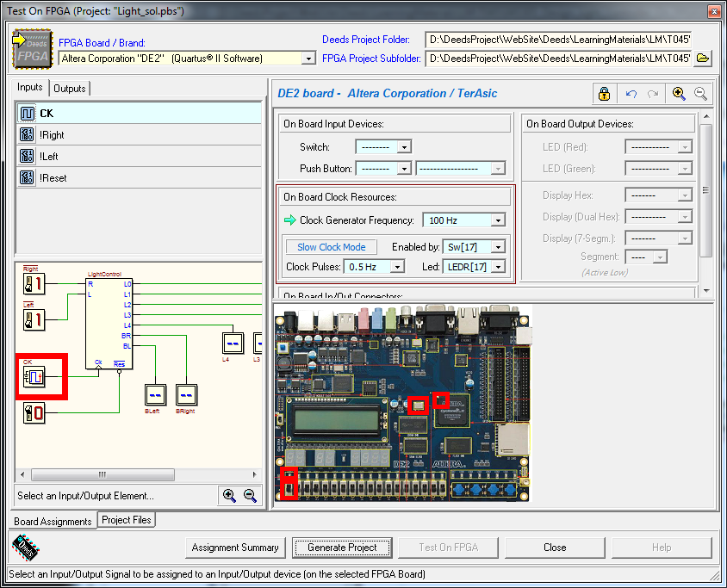
Task: Open the LED (Green) dropdown
Action: click(x=685, y=169)
